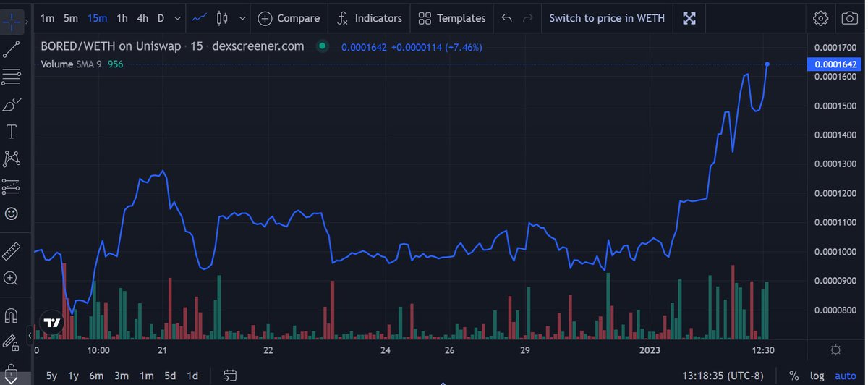Select the text annotation tool
This screenshot has width=868, height=385.
[11, 132]
